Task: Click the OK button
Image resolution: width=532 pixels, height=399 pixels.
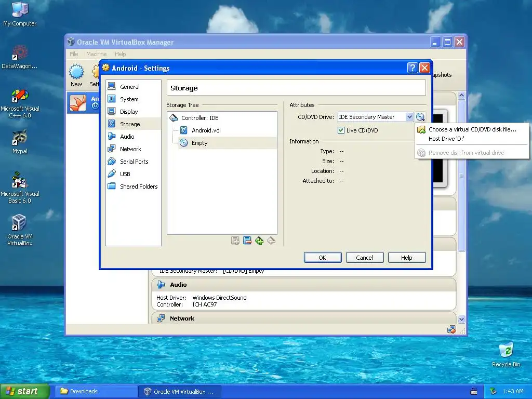Action: [322, 258]
